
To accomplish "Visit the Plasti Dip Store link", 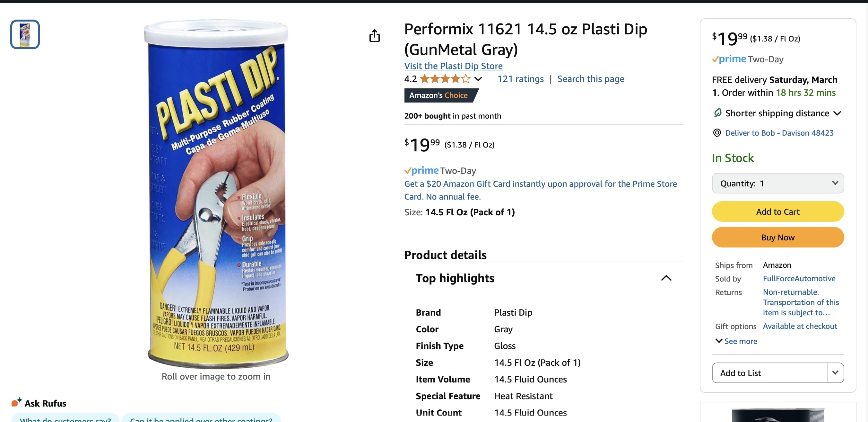I will [x=453, y=66].
